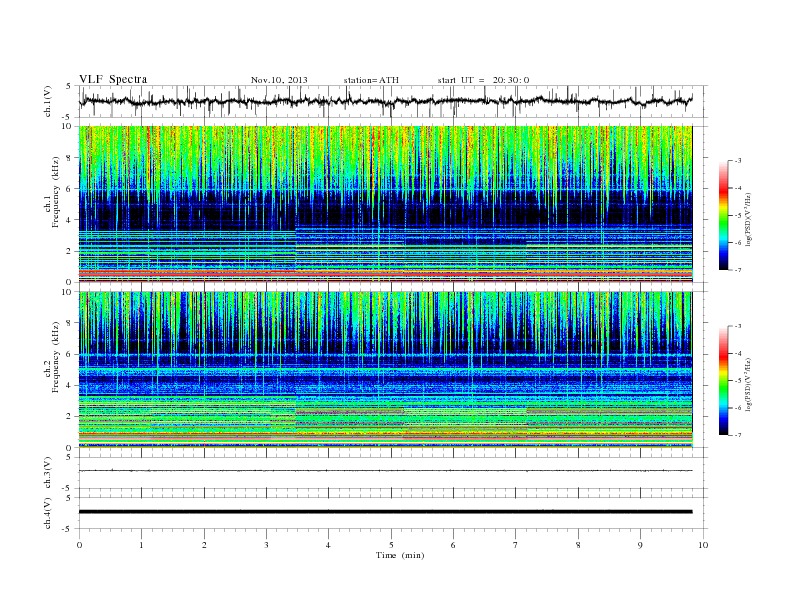Click the '-5' tick of the ch.4 axis
This screenshot has width=792, height=612.
[x=68, y=529]
